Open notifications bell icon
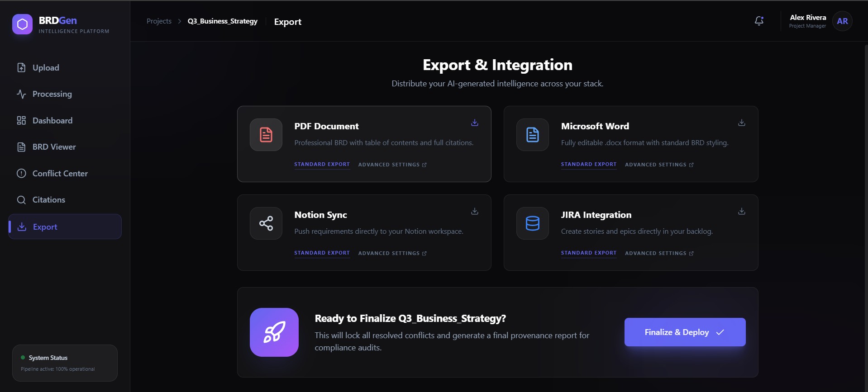 [759, 21]
